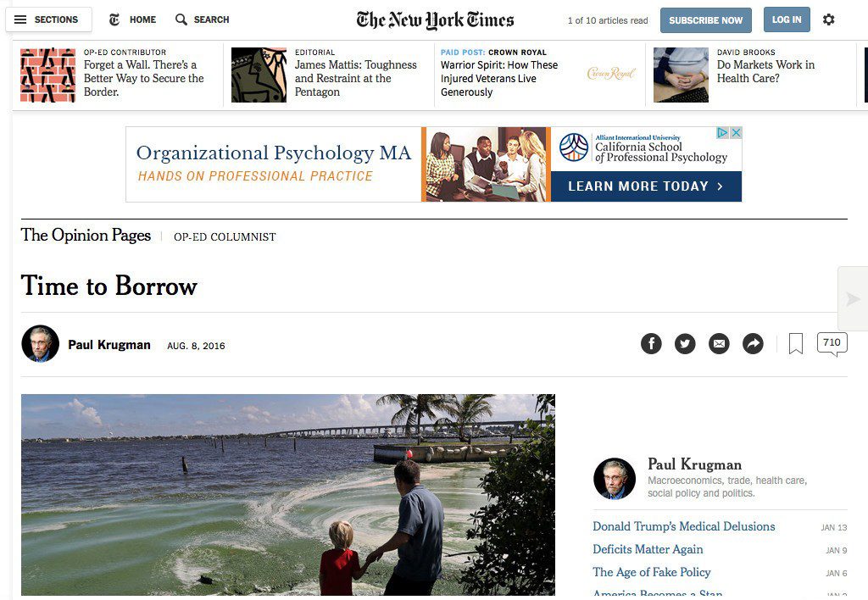The height and width of the screenshot is (600, 868).
Task: Tweet the article via Twitter icon
Action: click(685, 344)
